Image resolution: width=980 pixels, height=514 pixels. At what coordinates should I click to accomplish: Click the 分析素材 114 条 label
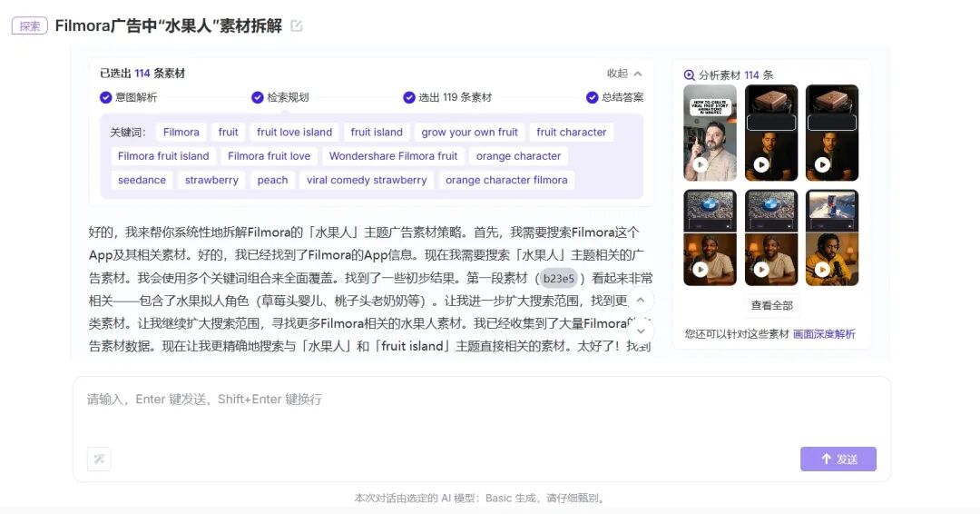point(736,75)
